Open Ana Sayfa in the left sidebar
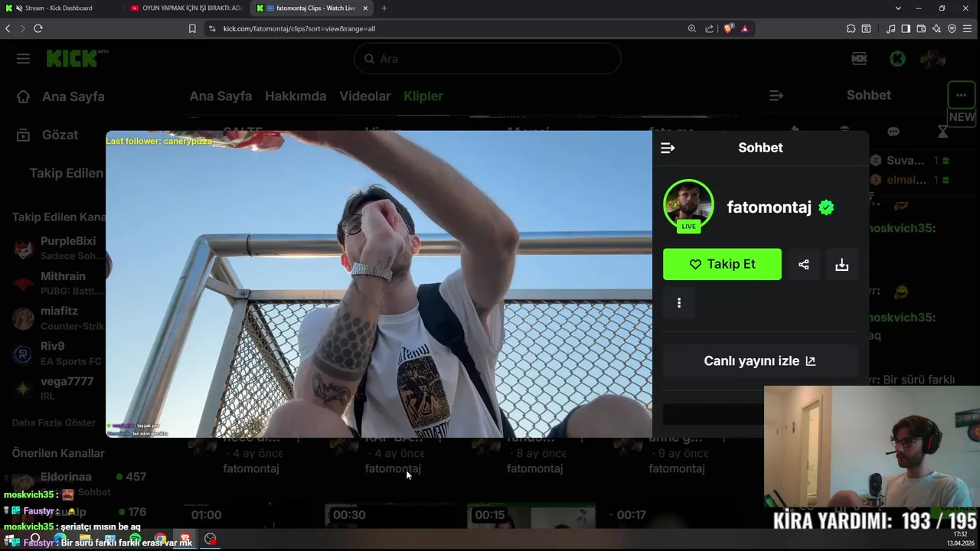The image size is (980, 551). click(x=61, y=96)
